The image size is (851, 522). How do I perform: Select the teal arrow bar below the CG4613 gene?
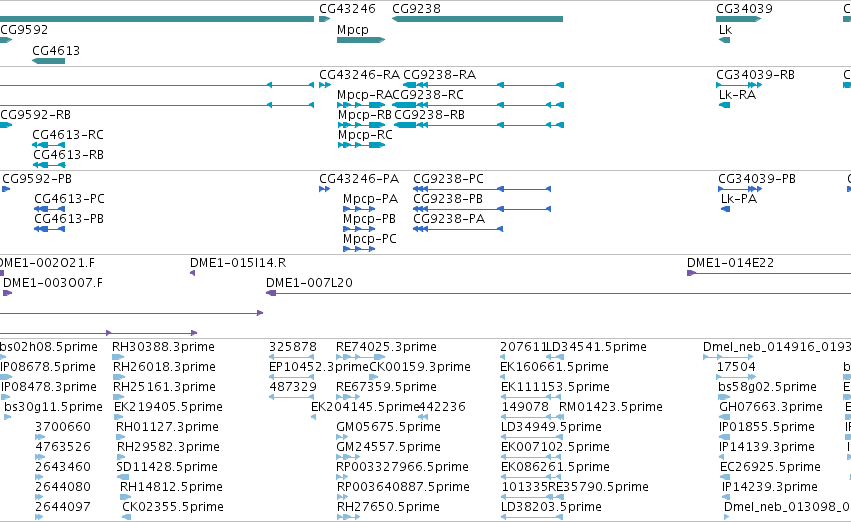(49, 61)
